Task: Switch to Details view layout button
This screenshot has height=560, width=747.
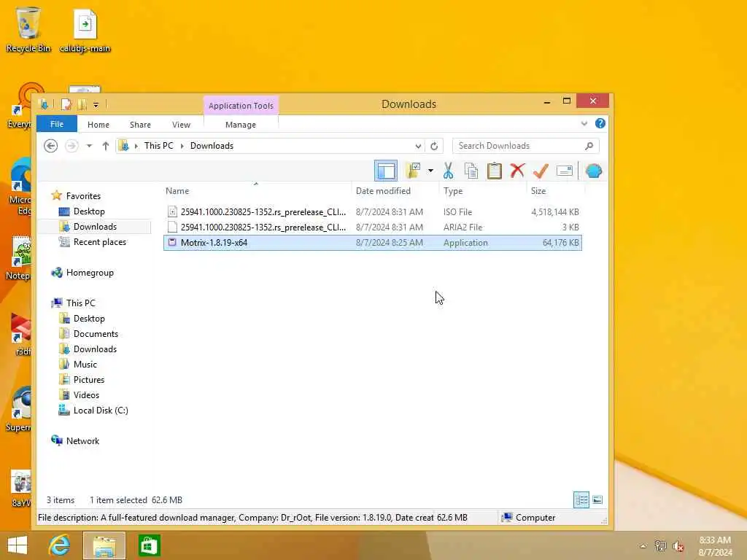Action: tap(581, 500)
